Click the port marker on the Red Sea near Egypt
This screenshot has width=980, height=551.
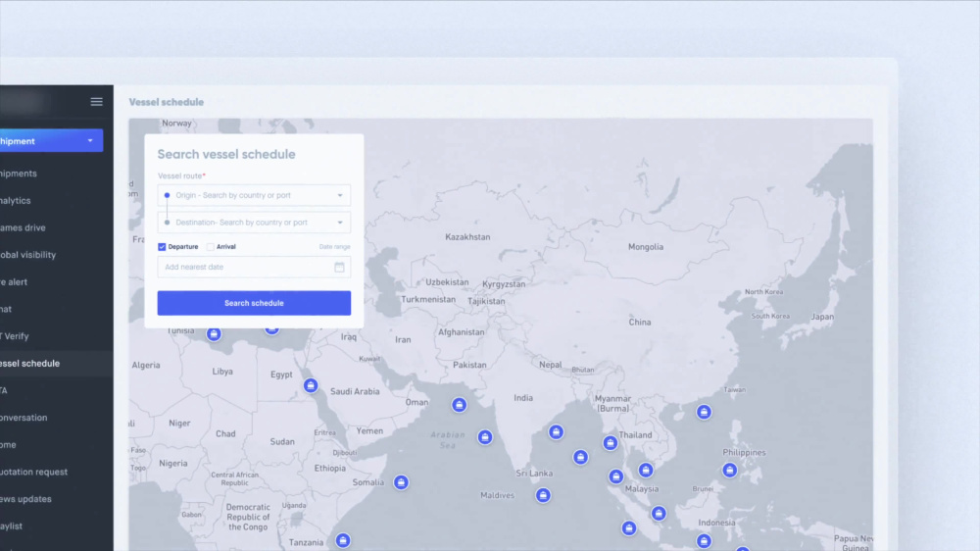(x=311, y=385)
